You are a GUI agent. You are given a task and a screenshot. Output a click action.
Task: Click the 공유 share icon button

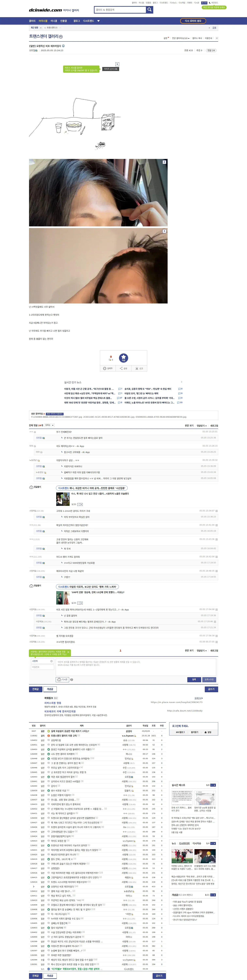pyautogui.click(x=124, y=368)
